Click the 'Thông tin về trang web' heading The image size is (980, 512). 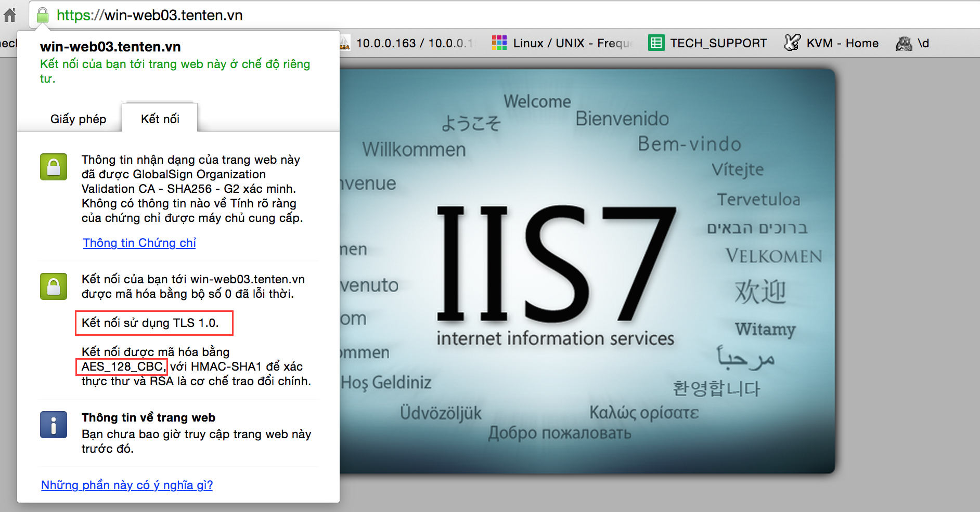point(148,417)
